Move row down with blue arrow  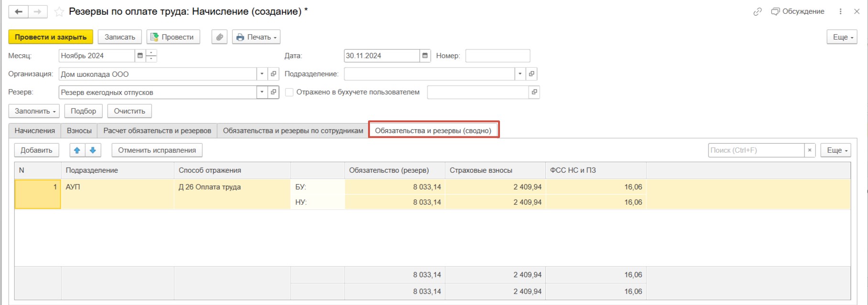coord(93,150)
